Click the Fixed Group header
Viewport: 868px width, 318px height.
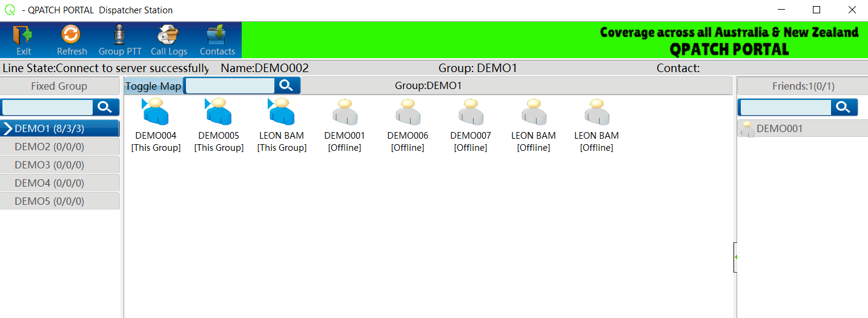59,86
